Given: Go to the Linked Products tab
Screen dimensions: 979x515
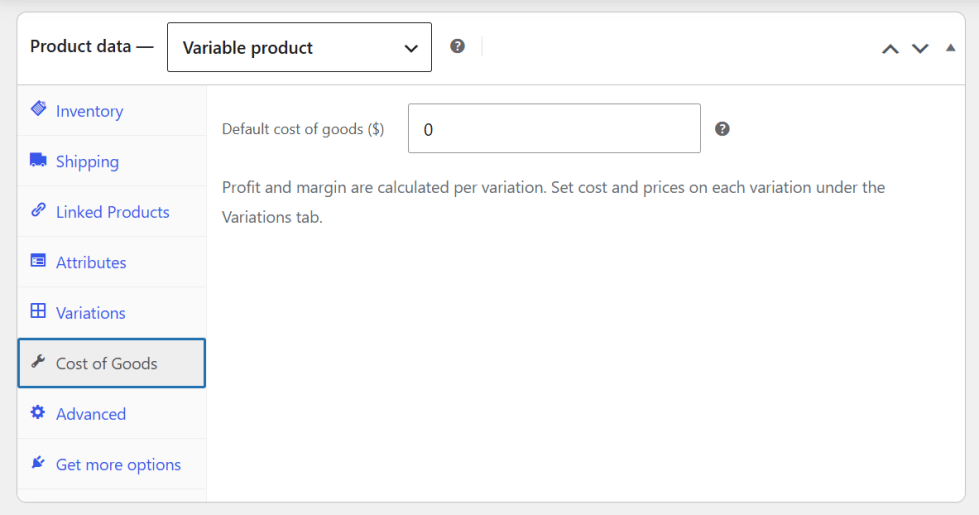Looking at the screenshot, I should point(112,212).
